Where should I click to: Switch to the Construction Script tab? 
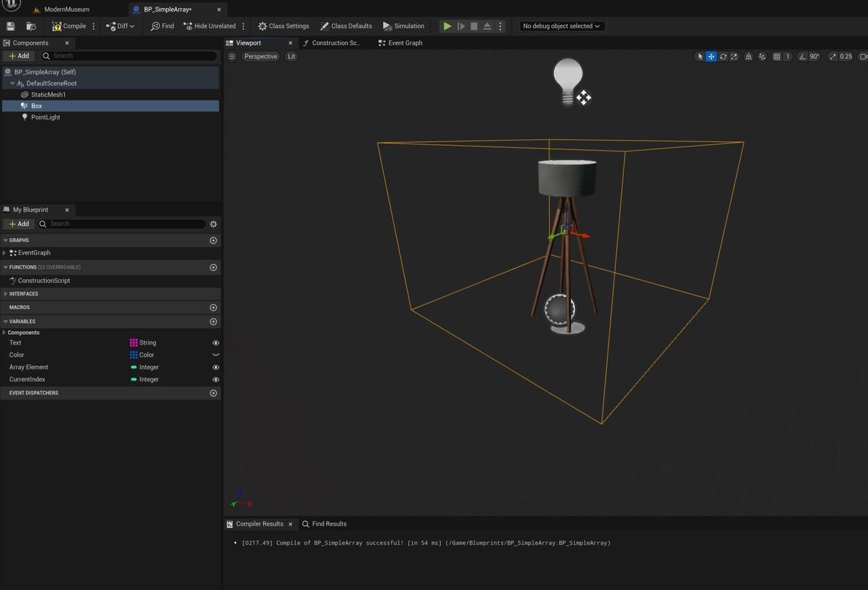click(x=335, y=43)
